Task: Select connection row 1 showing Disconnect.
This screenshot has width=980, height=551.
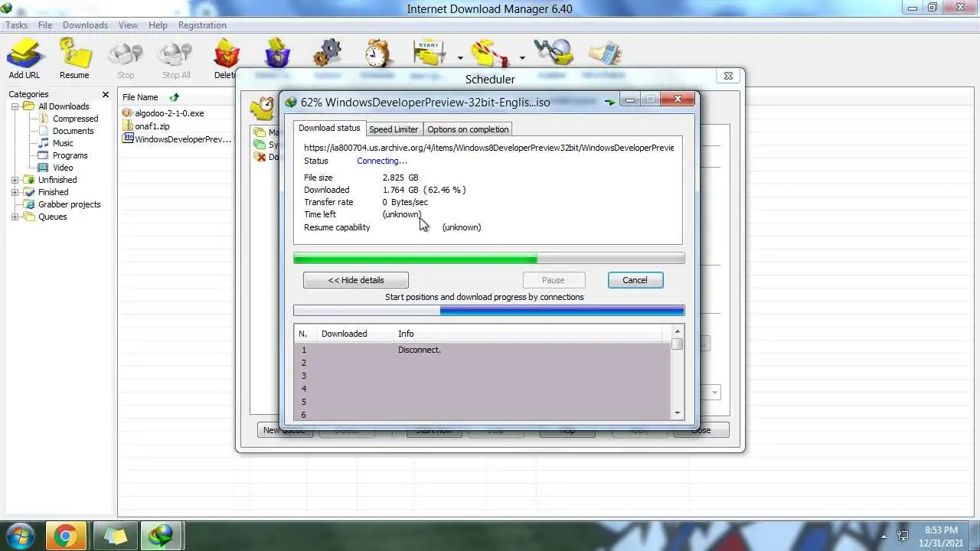Action: (x=482, y=350)
